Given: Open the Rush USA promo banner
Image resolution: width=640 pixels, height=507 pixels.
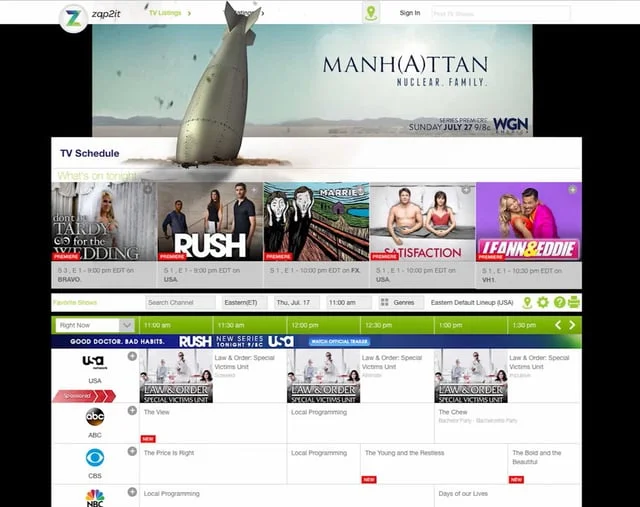Looking at the screenshot, I should pos(316,341).
